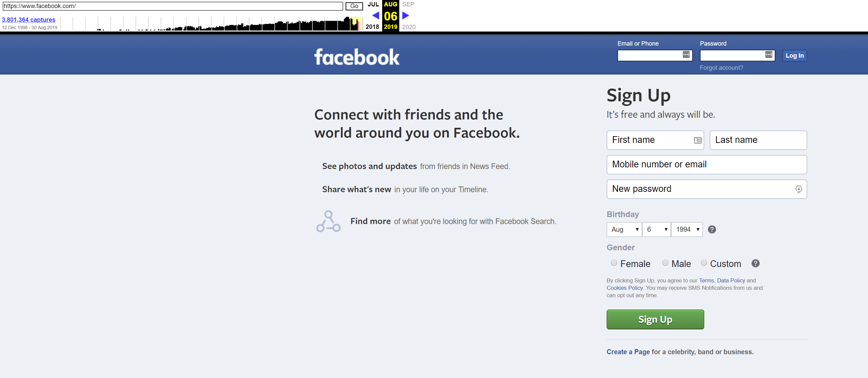Click the highlighted AUG 06 2019 date

tap(391, 16)
